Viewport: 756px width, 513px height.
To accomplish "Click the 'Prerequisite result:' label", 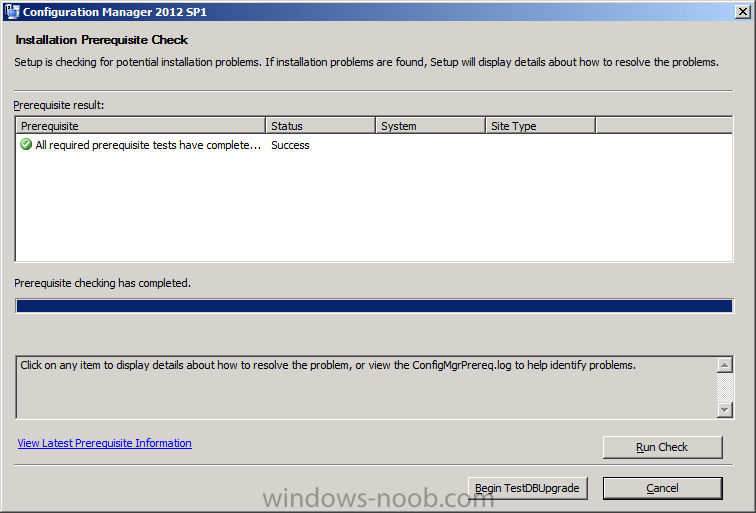I will [x=59, y=105].
